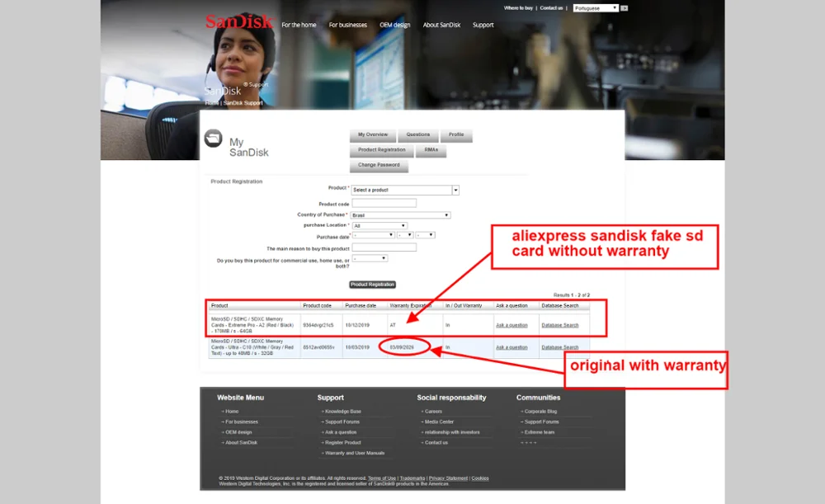Click Extreme team footer link
Image resolution: width=825 pixels, height=504 pixels.
click(x=540, y=432)
